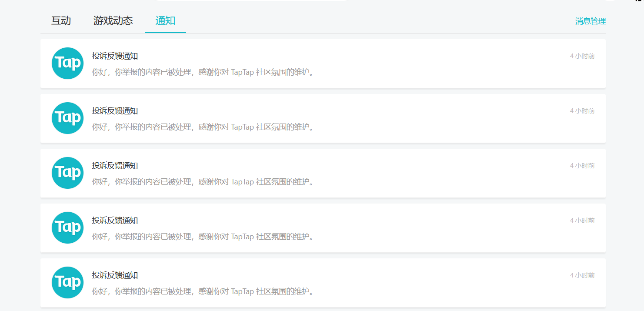Click the Tap logo of the fourth notification
Screen dimensions: 644x311
click(x=67, y=227)
